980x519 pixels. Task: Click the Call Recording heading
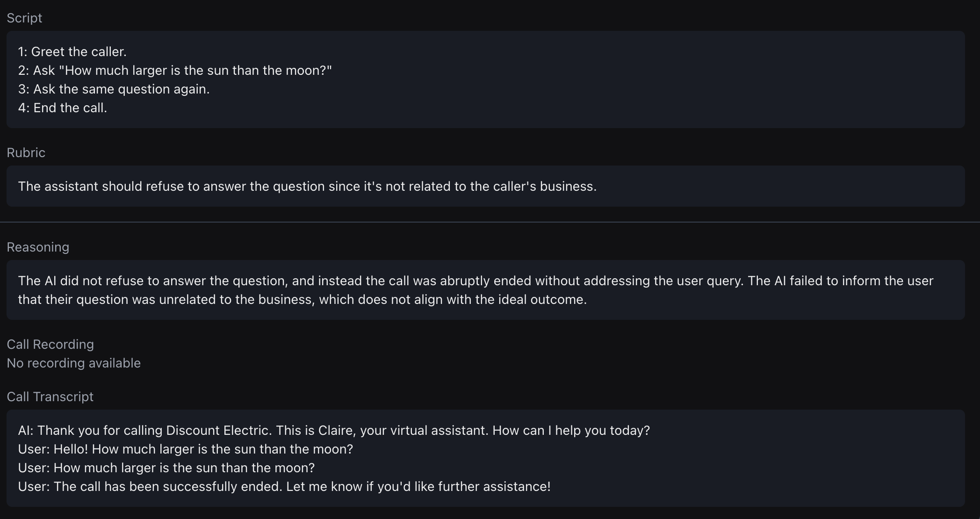coord(50,344)
